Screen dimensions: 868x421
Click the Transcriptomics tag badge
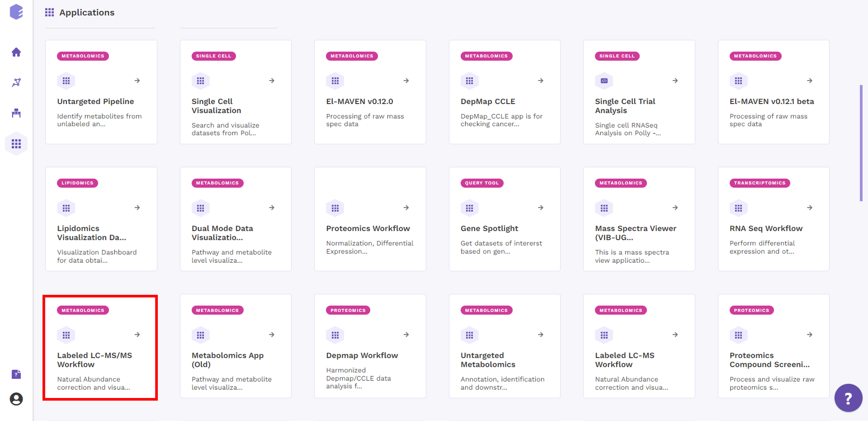pos(760,183)
